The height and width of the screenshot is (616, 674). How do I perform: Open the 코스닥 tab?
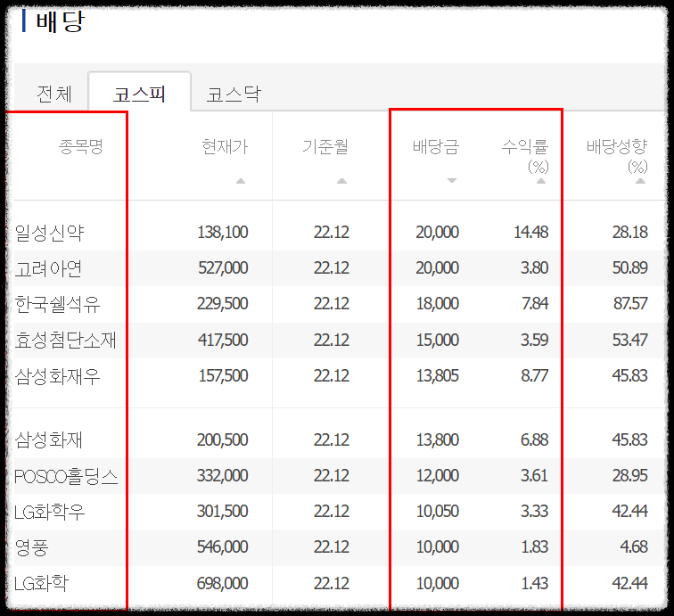coord(234,94)
